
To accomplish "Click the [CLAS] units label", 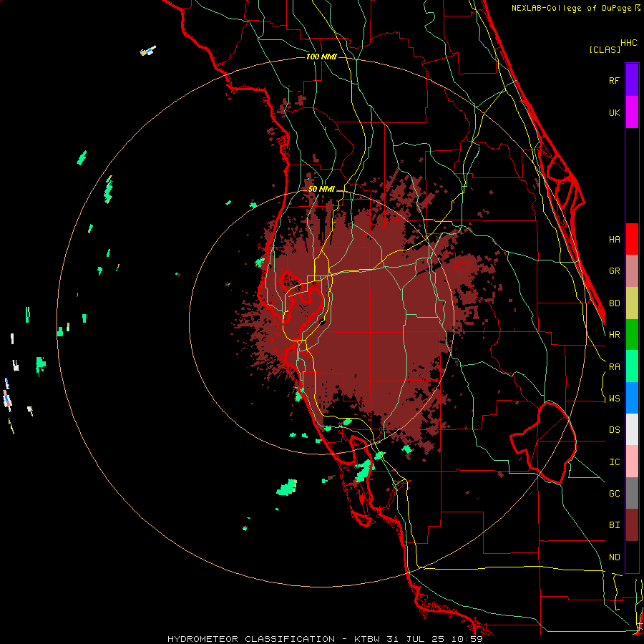I will click(605, 49).
